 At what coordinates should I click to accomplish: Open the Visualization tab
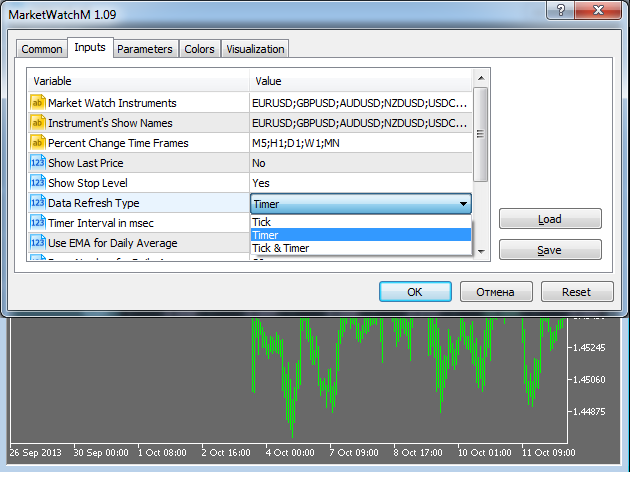[255, 49]
